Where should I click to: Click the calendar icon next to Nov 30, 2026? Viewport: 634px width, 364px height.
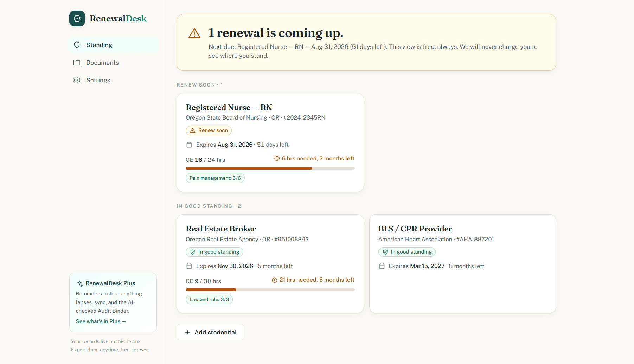(x=189, y=266)
